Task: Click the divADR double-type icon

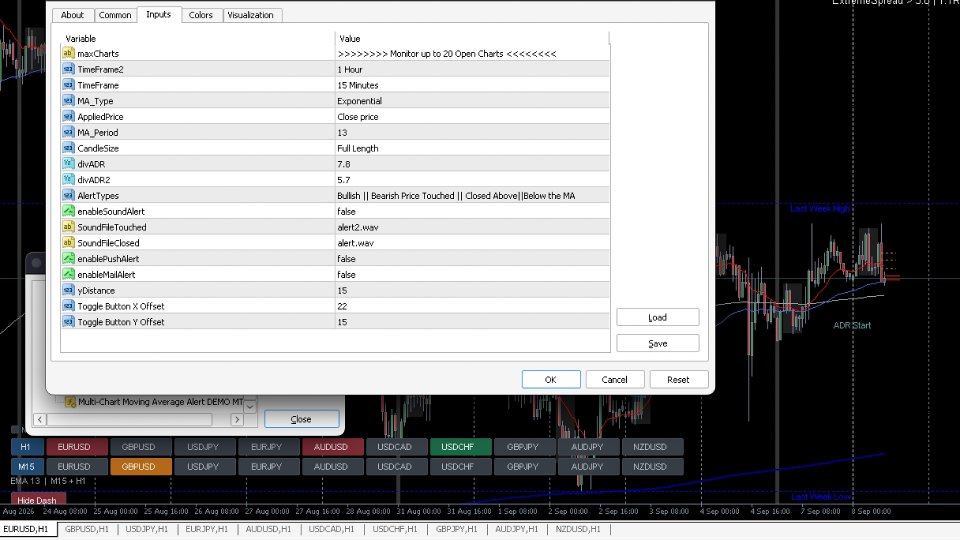Action: [x=68, y=163]
